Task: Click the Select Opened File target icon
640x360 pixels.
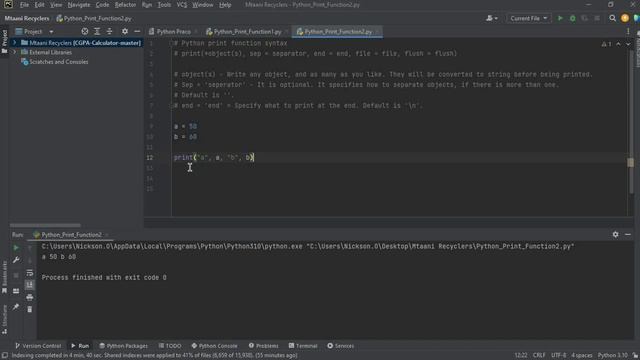Action: tap(84, 31)
